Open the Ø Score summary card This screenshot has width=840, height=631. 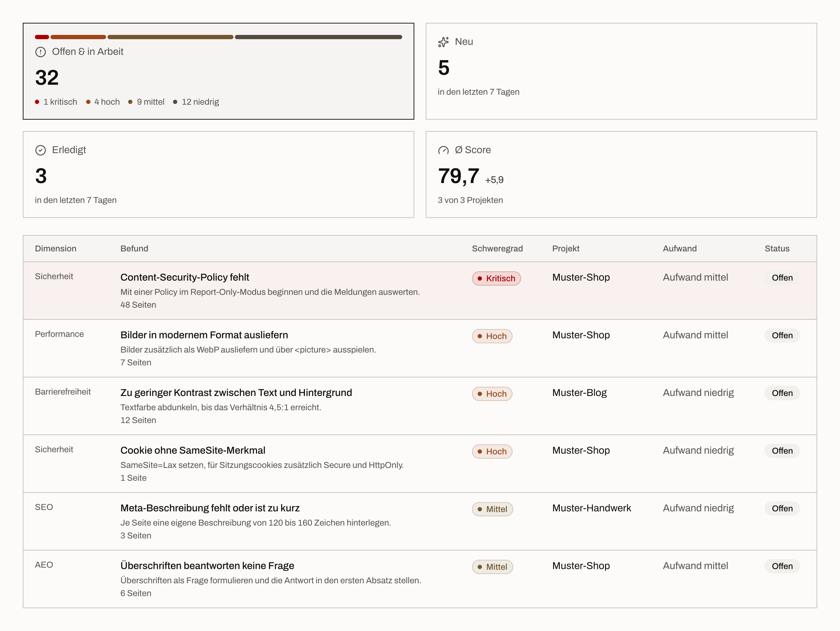click(x=621, y=174)
